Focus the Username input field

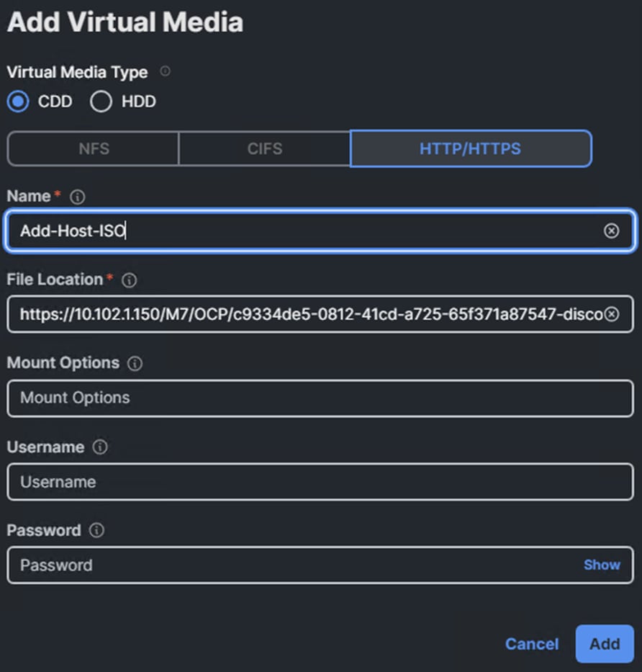coord(320,482)
